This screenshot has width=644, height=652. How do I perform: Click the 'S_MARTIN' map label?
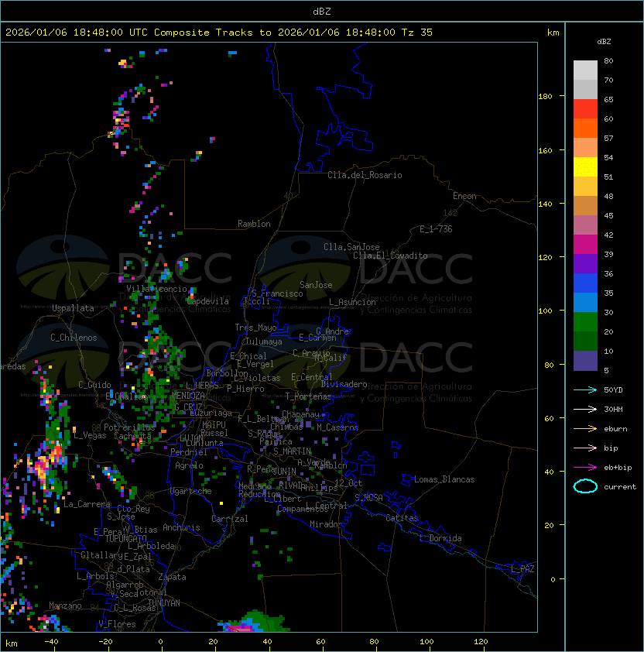tap(293, 451)
